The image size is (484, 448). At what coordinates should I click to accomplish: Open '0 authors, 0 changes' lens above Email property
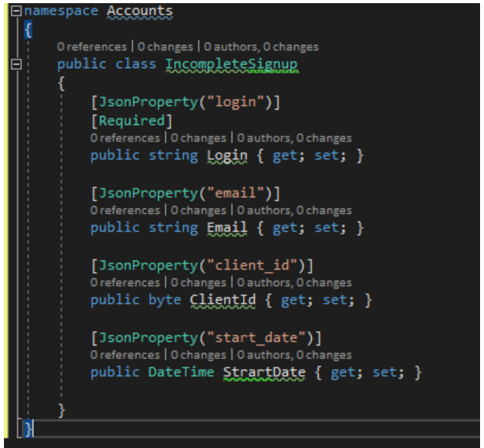pos(295,210)
